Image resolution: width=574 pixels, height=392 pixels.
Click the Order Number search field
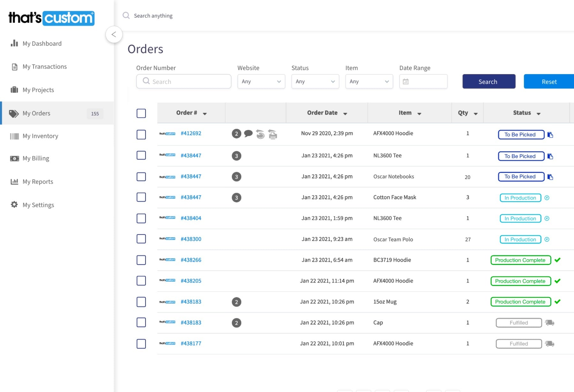(x=184, y=82)
